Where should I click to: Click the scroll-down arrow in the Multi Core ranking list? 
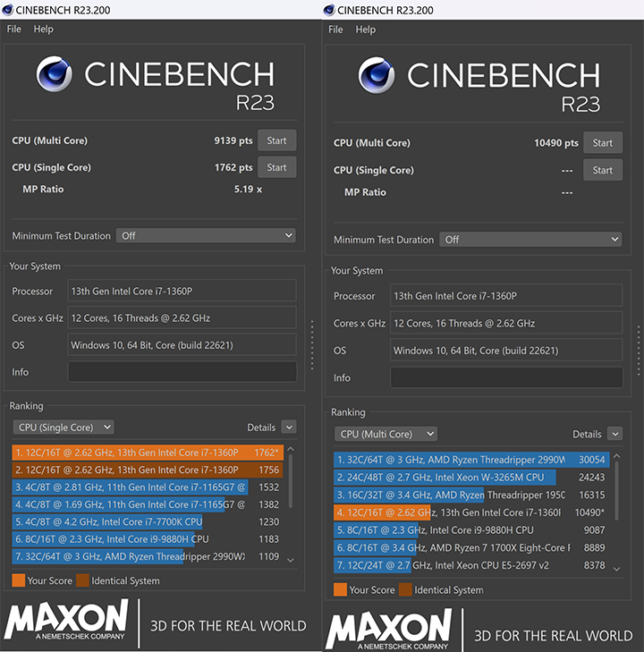[x=614, y=565]
